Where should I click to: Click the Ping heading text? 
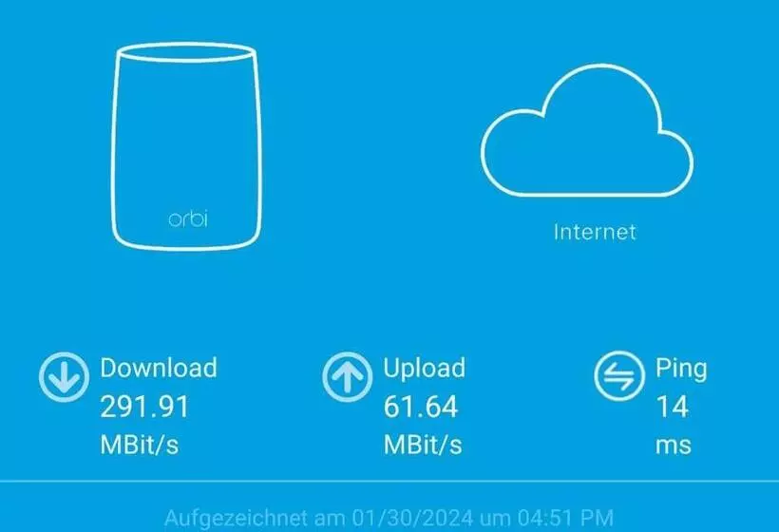point(680,369)
